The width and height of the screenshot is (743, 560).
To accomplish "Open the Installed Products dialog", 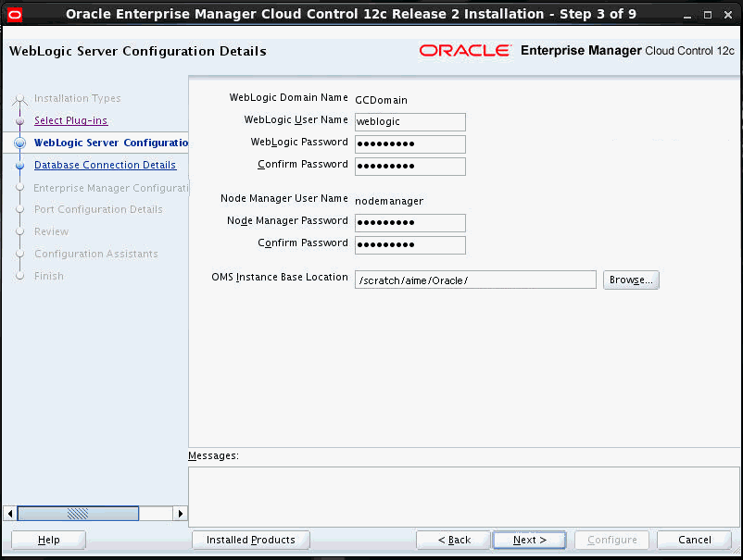I will point(251,540).
